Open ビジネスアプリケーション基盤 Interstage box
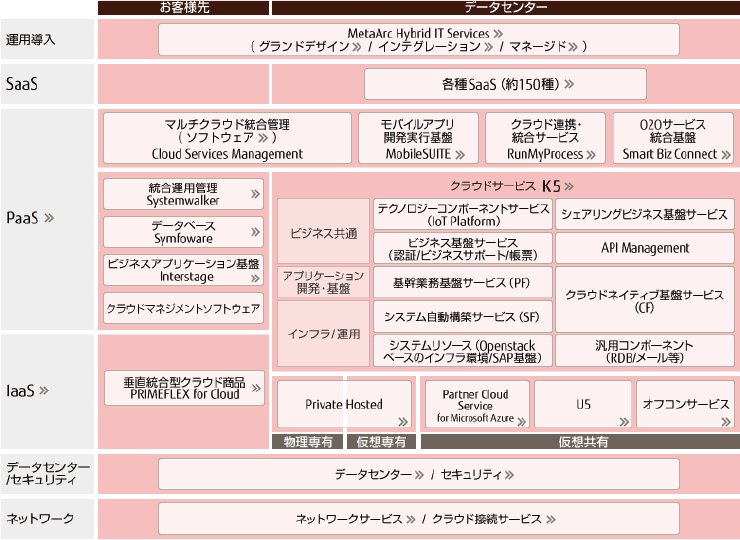This screenshot has width=740, height=540. (x=184, y=270)
